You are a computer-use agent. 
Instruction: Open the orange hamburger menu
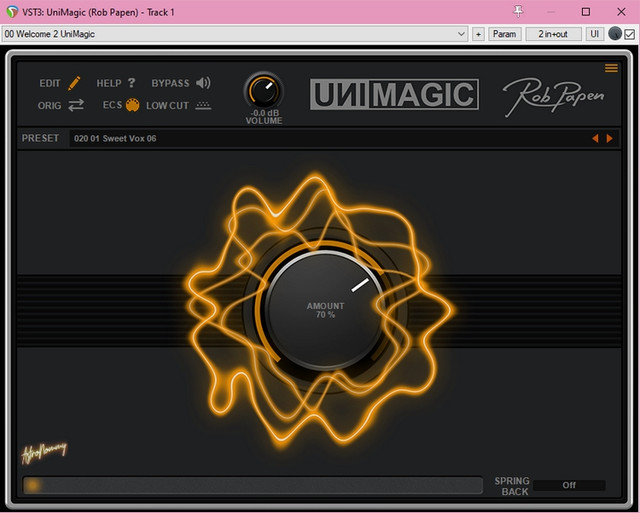click(611, 68)
